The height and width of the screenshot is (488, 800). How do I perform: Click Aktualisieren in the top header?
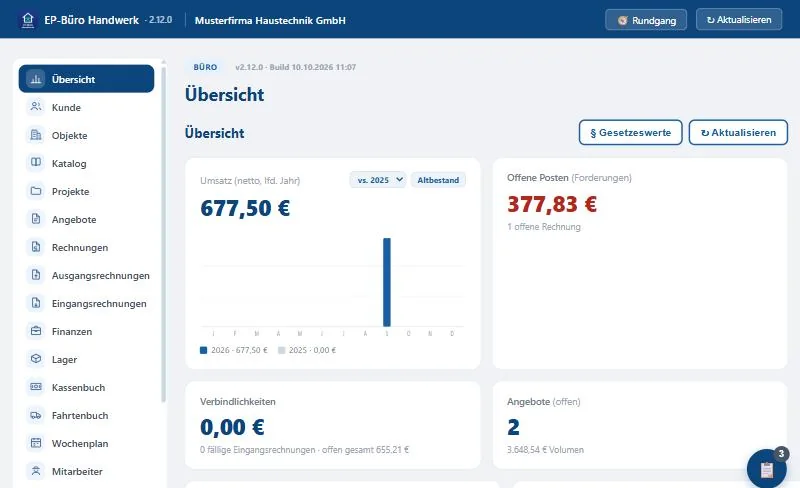click(x=739, y=19)
